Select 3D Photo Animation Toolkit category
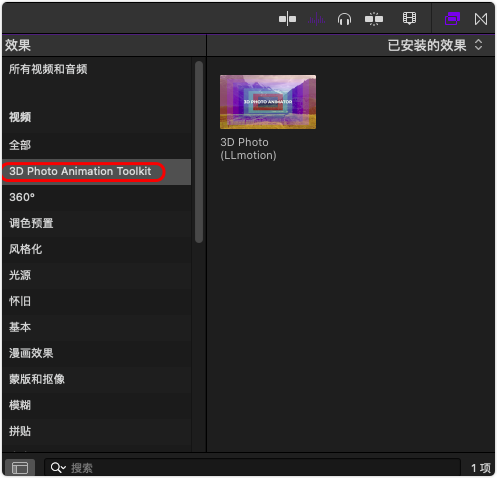This screenshot has width=497, height=478. pos(97,171)
